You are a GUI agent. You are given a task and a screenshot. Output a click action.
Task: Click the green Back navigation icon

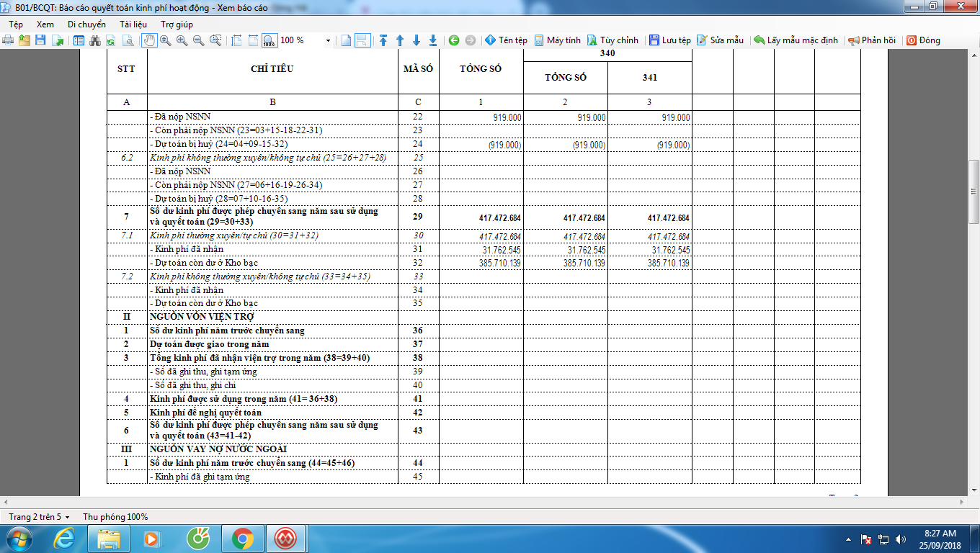pyautogui.click(x=454, y=40)
